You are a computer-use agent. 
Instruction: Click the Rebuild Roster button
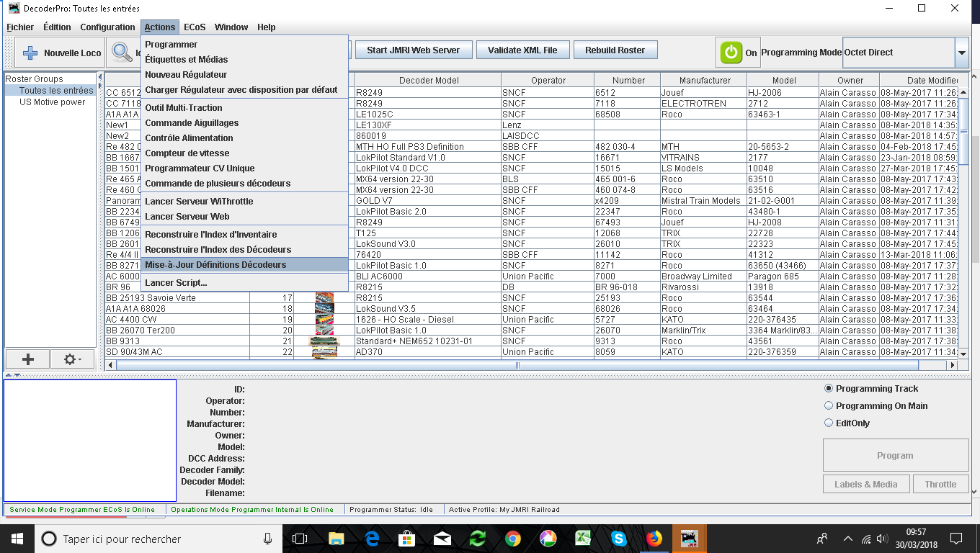(615, 50)
